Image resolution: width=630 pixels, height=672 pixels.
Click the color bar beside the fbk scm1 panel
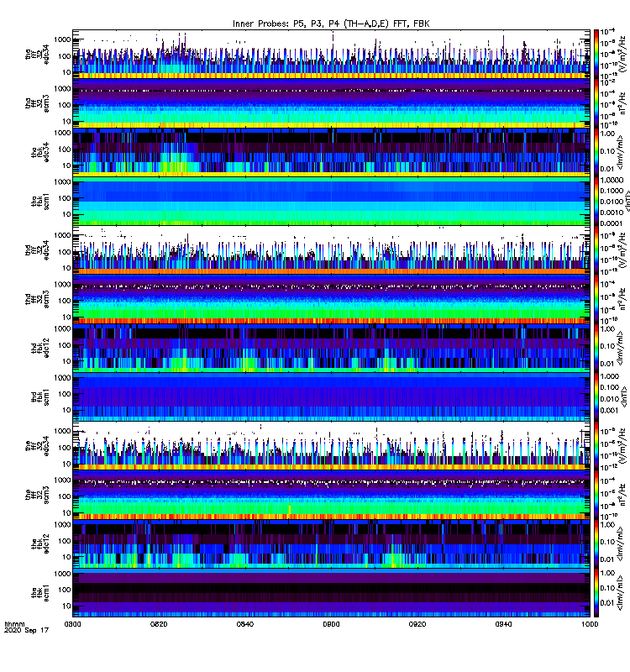pyautogui.click(x=596, y=593)
